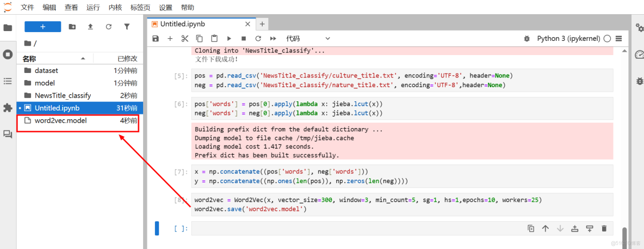
Task: Restart kernel and run all cells
Action: (x=273, y=38)
